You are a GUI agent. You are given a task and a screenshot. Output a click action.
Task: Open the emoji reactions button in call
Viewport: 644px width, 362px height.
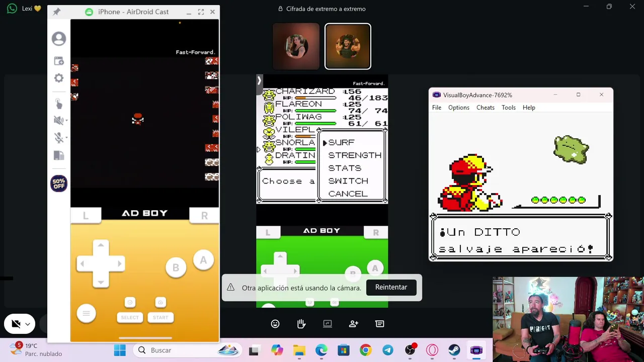275,324
